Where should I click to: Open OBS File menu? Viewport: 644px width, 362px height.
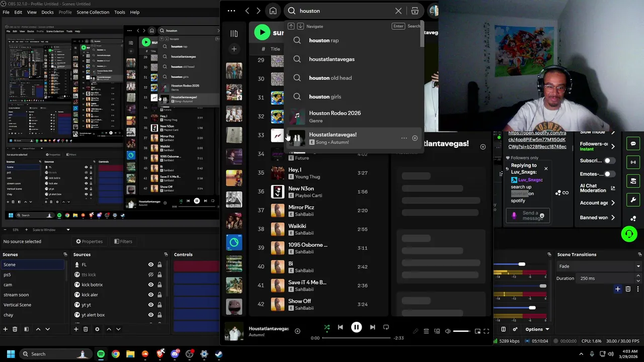[x=6, y=12]
